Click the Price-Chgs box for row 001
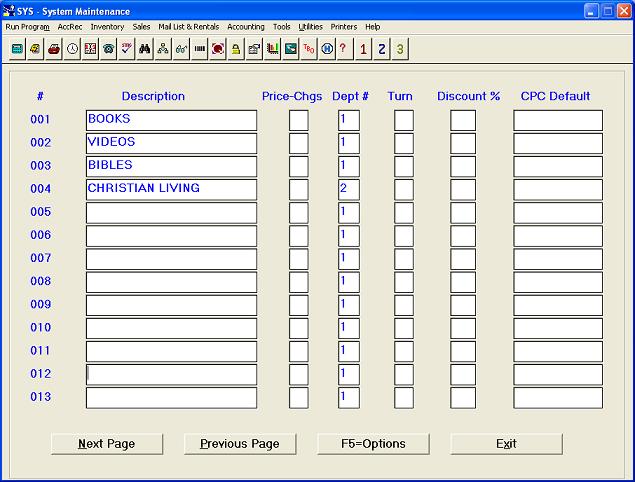Image resolution: width=635 pixels, height=482 pixels. click(298, 120)
